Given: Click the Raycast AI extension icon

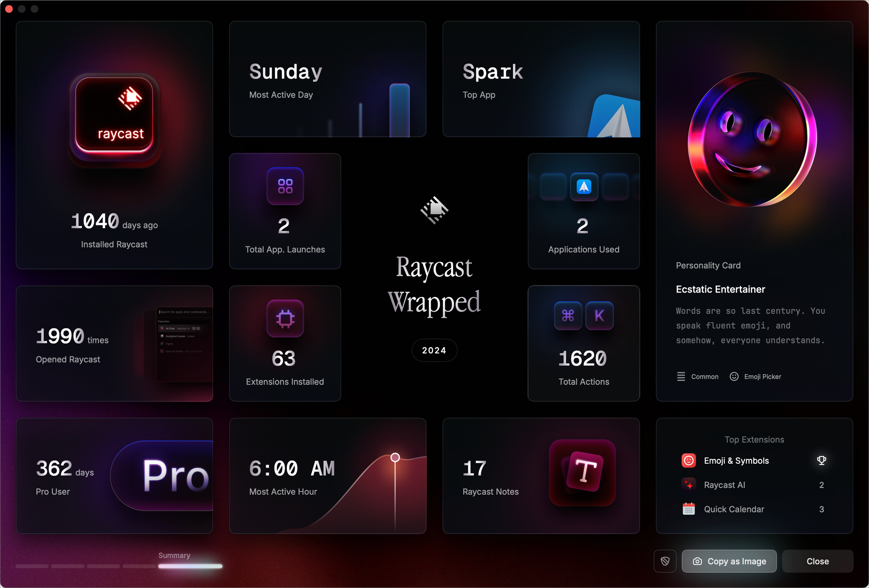Looking at the screenshot, I should tap(688, 485).
